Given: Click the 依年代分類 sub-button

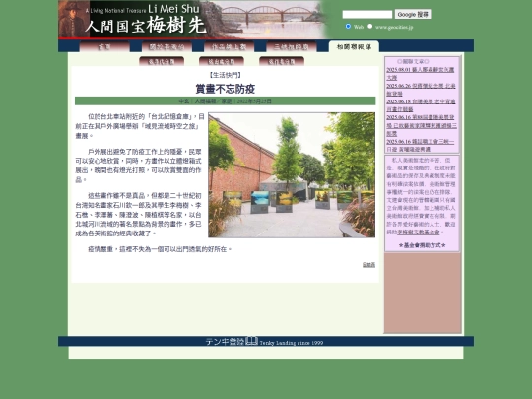Looking at the screenshot, I should click(162, 61).
